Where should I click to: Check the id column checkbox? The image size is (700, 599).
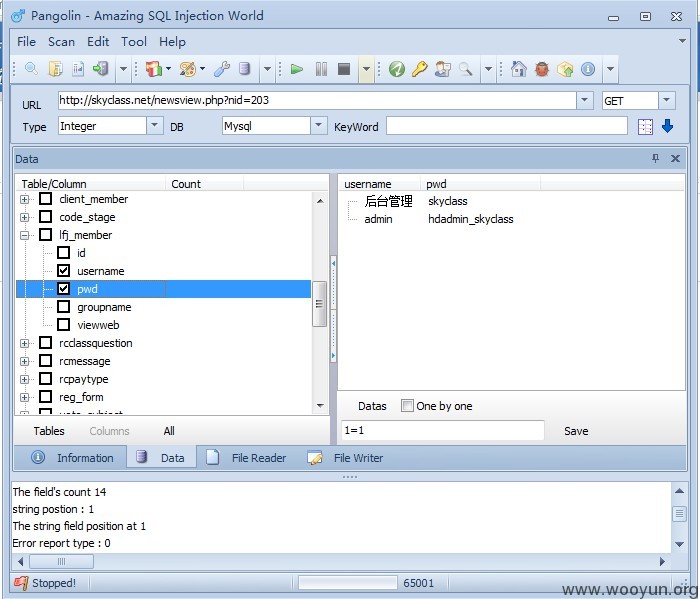(63, 253)
